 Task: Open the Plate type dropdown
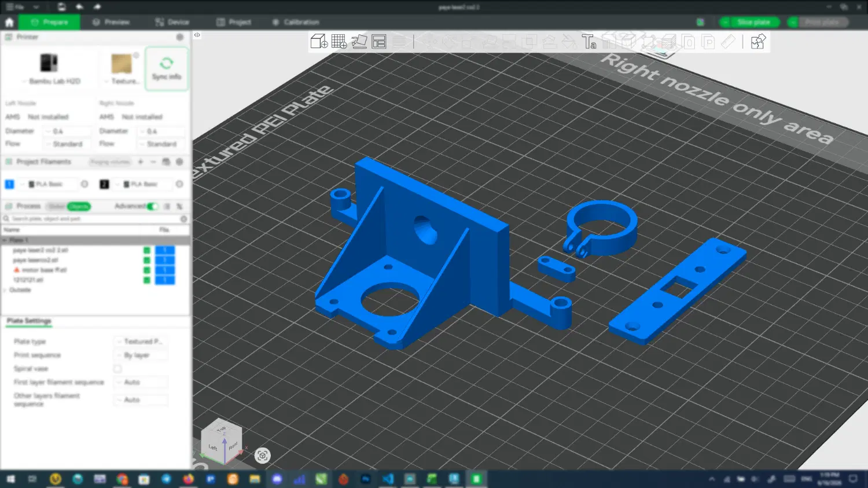pyautogui.click(x=141, y=342)
